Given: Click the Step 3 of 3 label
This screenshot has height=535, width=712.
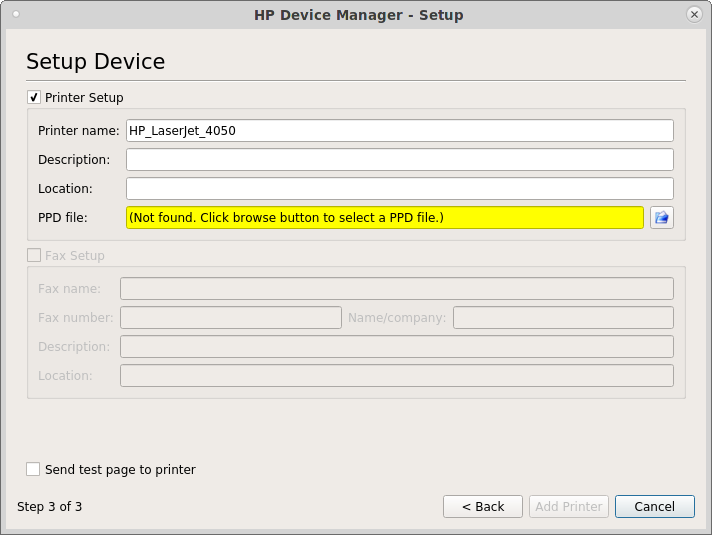Looking at the screenshot, I should (50, 507).
